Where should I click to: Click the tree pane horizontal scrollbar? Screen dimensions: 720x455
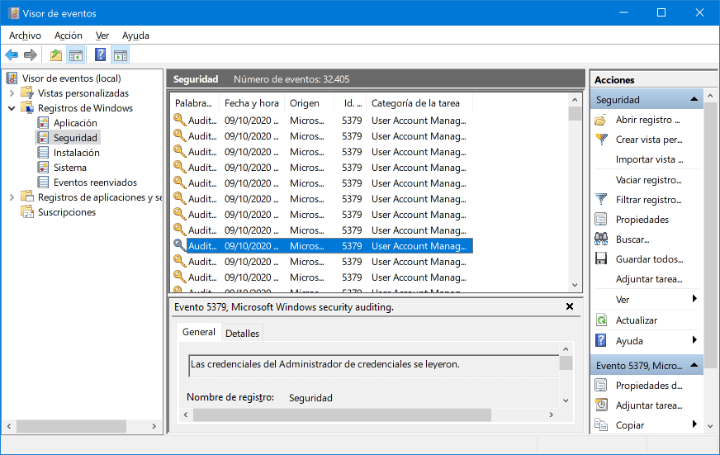point(72,427)
